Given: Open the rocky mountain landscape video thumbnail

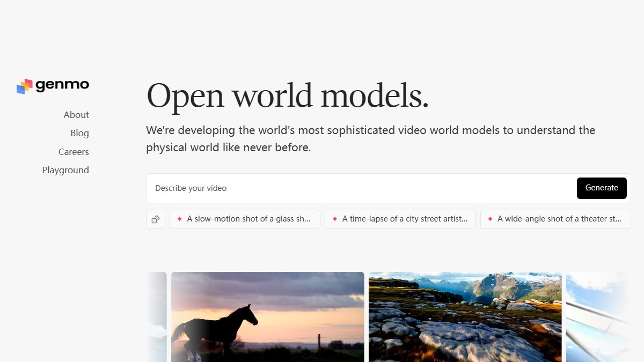Looking at the screenshot, I should (x=465, y=317).
